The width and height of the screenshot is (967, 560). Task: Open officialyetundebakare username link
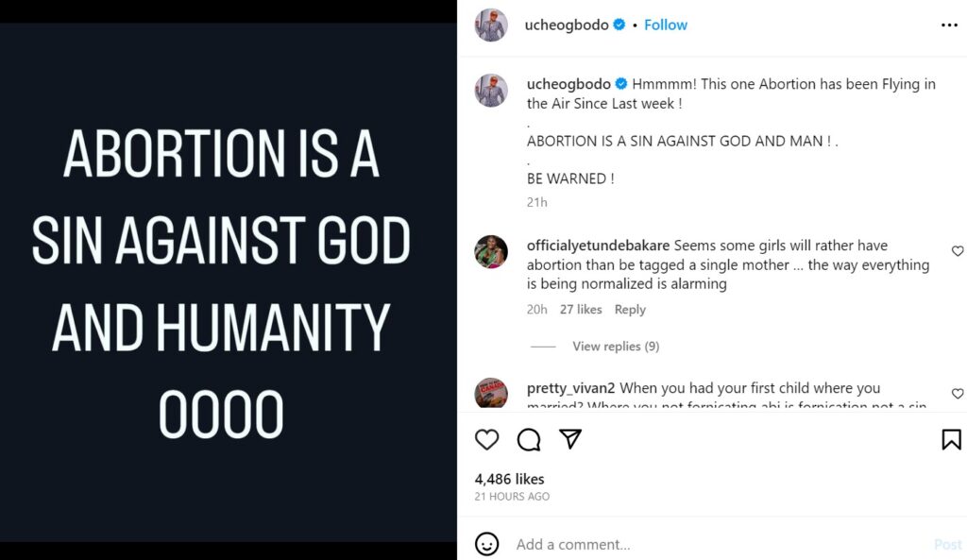tap(598, 246)
